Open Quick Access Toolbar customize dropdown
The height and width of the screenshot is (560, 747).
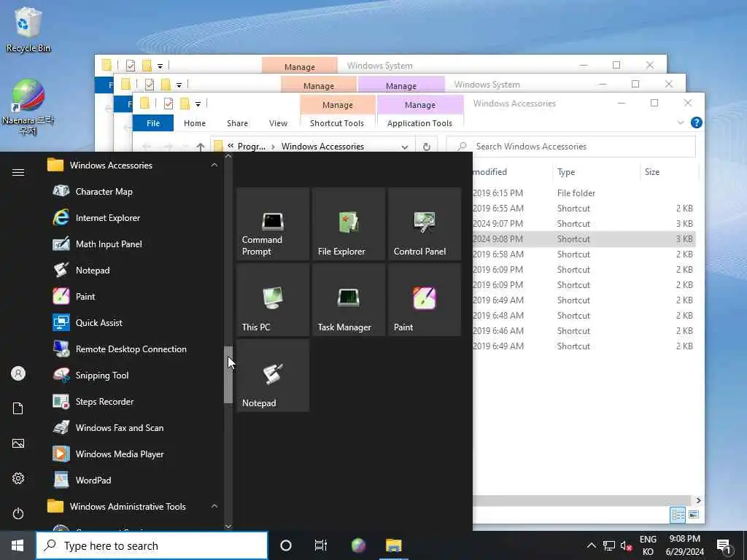[x=198, y=104]
